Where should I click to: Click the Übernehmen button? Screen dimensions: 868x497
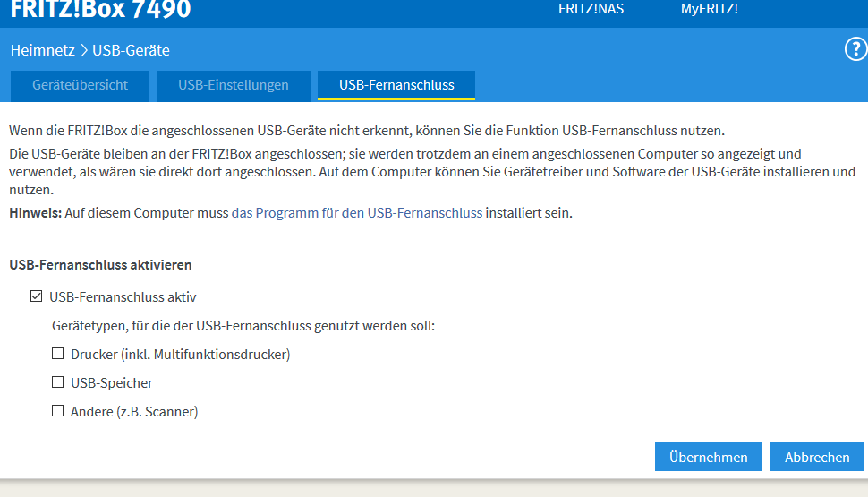[709, 457]
